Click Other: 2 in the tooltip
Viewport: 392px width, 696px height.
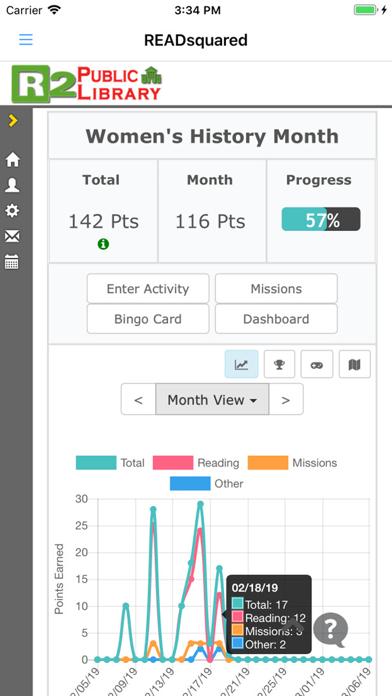[259, 645]
